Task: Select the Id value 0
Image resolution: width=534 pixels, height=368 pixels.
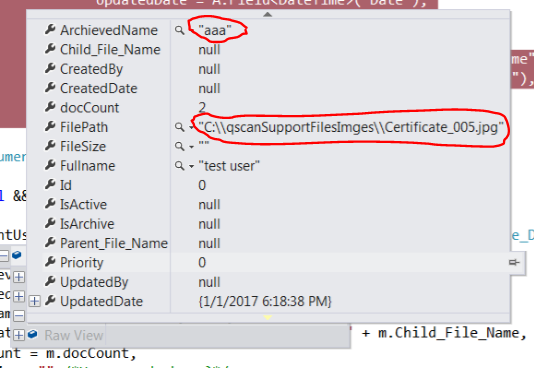Action: point(202,186)
